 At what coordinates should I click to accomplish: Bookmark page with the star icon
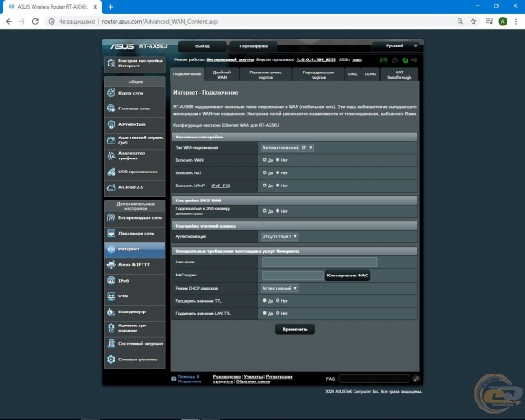click(473, 21)
